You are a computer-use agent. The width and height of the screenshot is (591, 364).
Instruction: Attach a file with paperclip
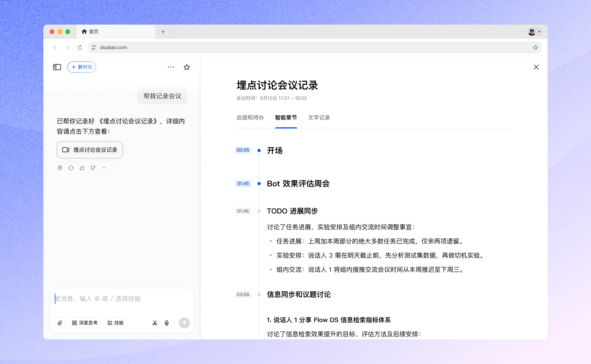pos(60,323)
